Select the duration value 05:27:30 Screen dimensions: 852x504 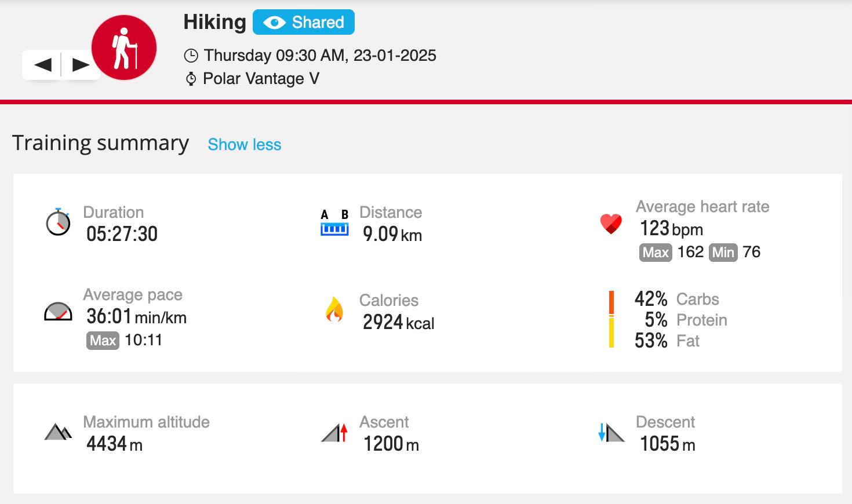(x=122, y=234)
